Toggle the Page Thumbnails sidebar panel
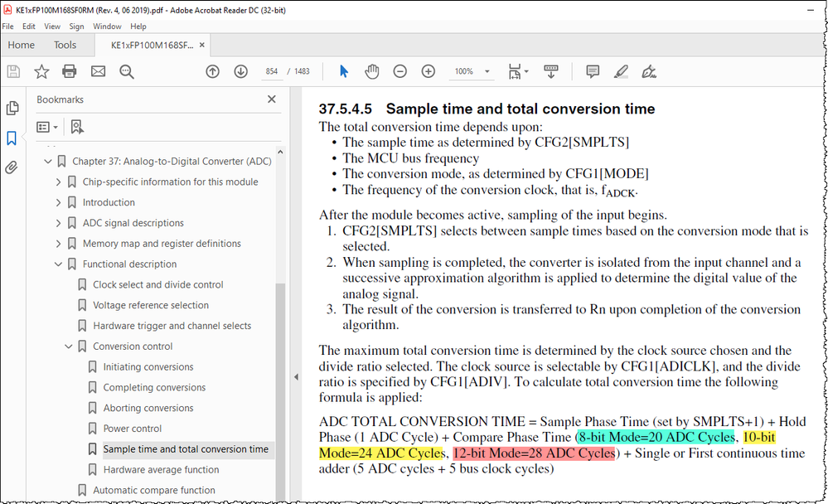828x504 pixels. click(x=11, y=108)
